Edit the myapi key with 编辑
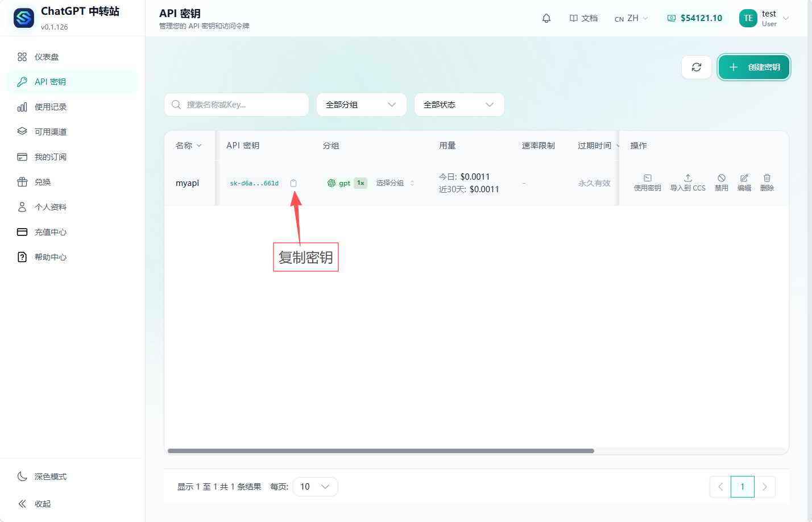This screenshot has height=522, width=812. click(x=744, y=183)
